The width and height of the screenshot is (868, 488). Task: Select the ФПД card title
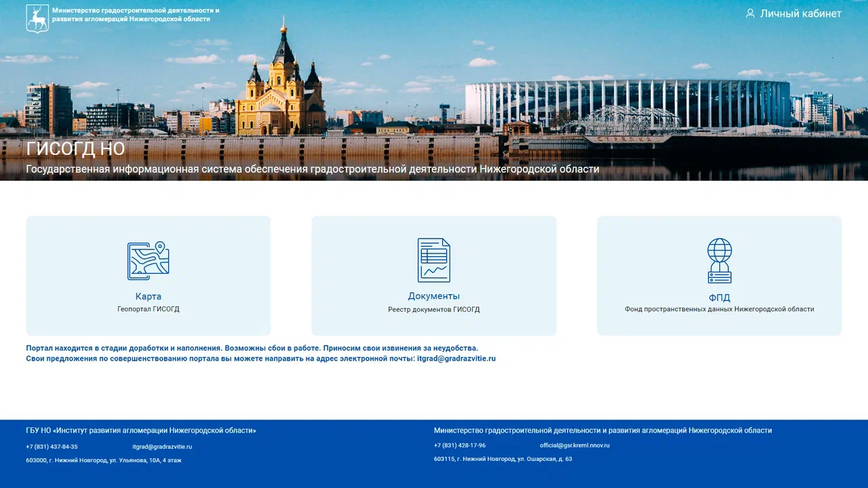tap(719, 298)
